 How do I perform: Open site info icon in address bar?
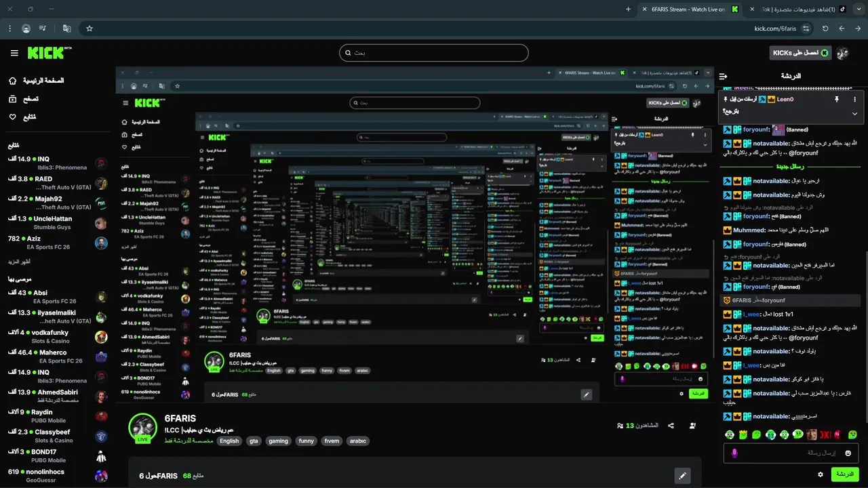point(806,28)
